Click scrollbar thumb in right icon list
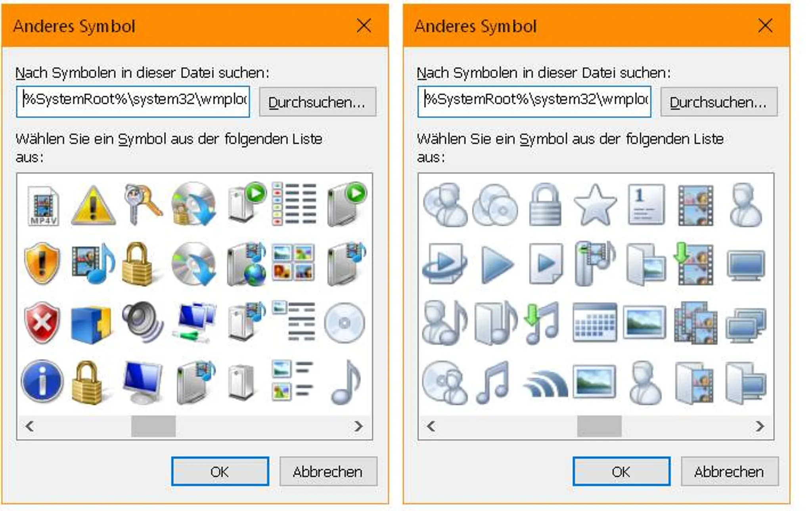Screen dimensions: 812x511 [599, 426]
